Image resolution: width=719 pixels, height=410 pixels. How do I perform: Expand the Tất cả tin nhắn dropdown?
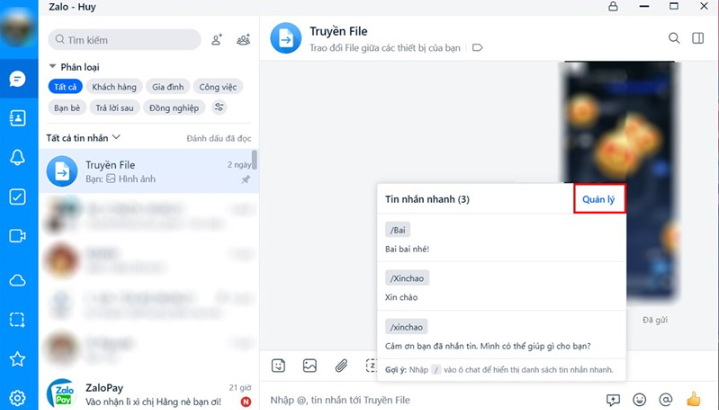116,137
